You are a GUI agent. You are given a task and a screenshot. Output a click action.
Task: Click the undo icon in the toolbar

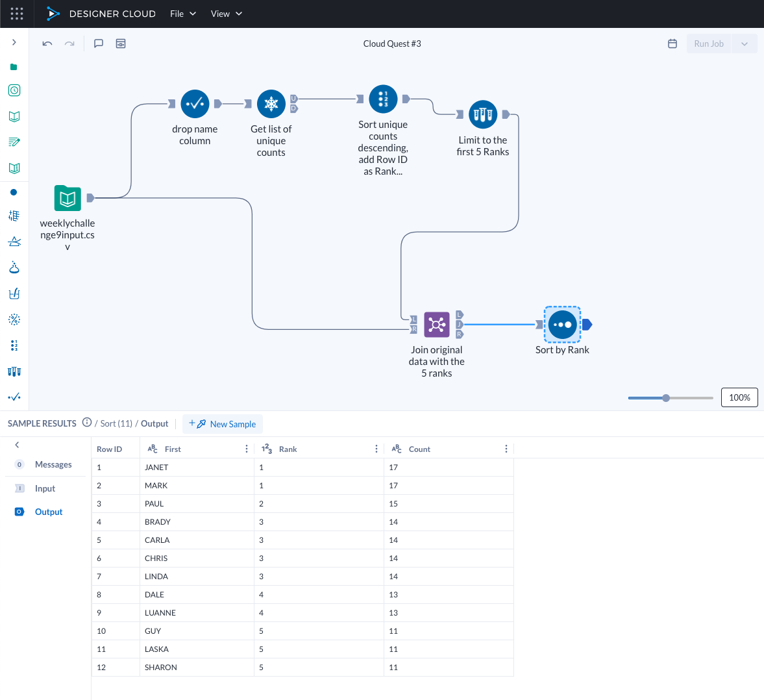coord(46,43)
